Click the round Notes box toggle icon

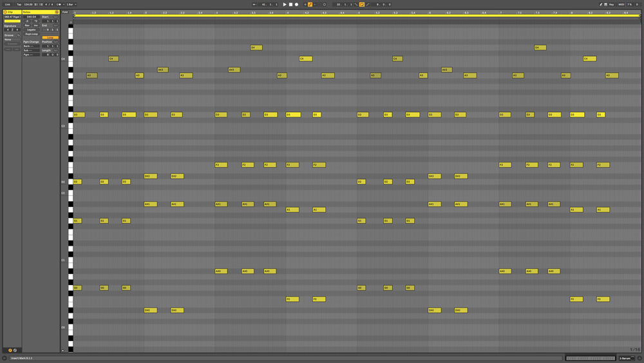[x=57, y=12]
